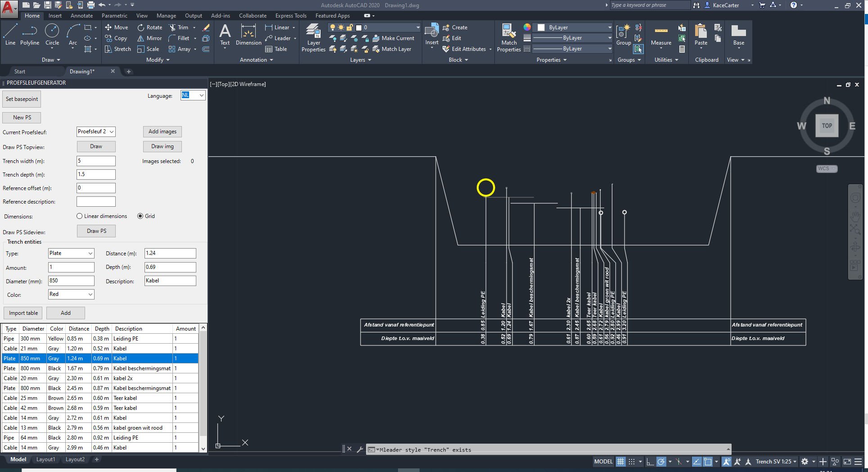The image size is (868, 472).
Task: Expand the Current Proefsleuf dropdown
Action: 96,132
